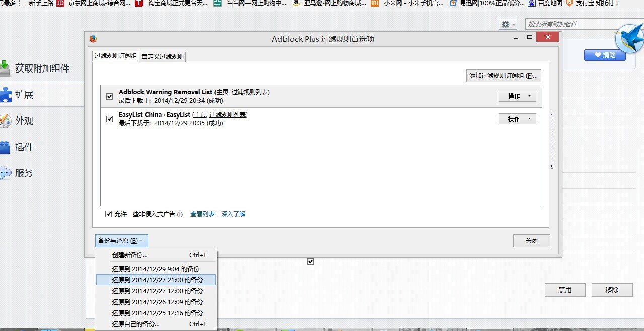Click the puzzle piece 扩展 sidebar icon
This screenshot has height=331, width=644.
click(5, 94)
